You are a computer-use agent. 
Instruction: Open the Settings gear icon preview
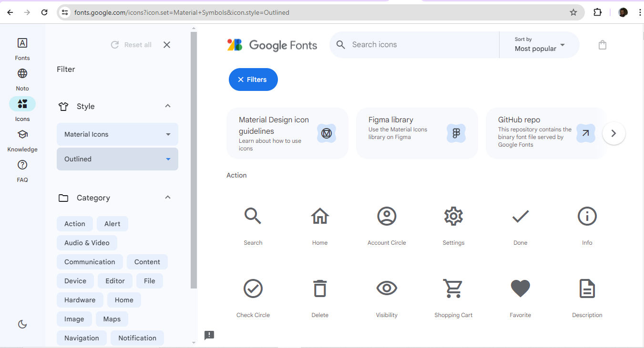tap(453, 216)
